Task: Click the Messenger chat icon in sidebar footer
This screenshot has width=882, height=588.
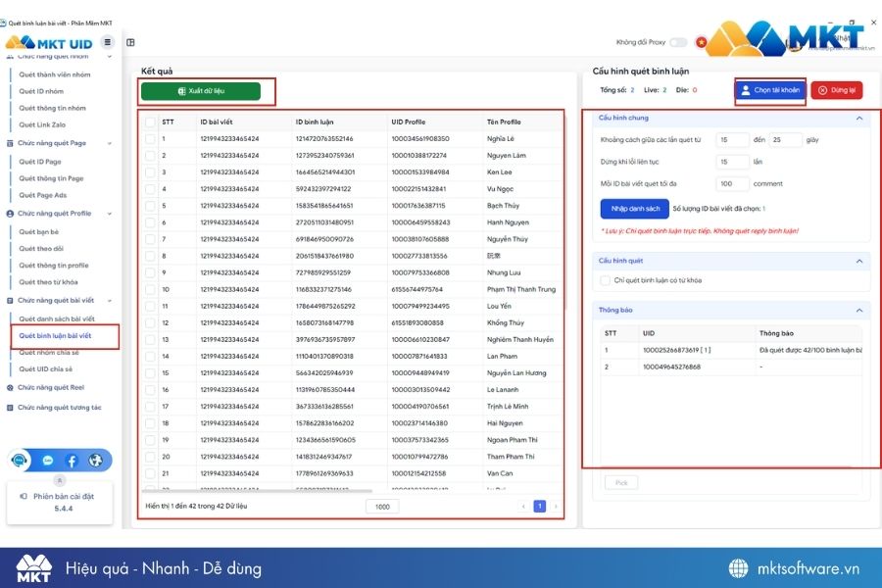Action: point(47,460)
